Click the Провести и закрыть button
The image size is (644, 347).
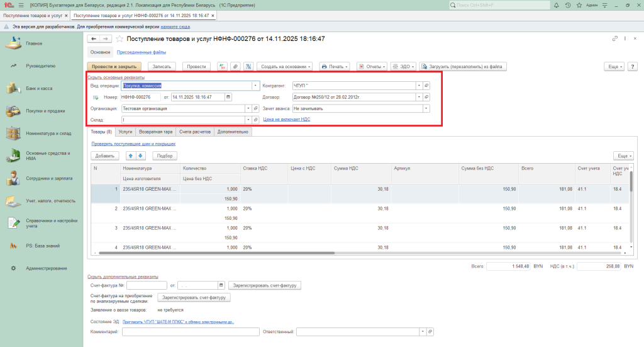click(x=115, y=66)
